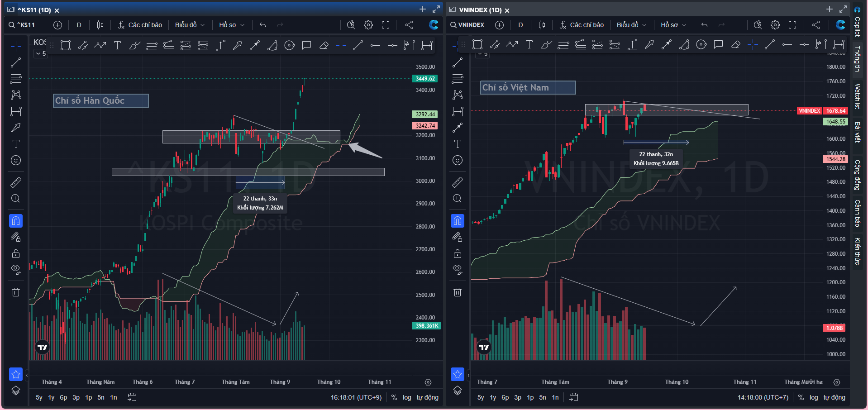This screenshot has width=868, height=410.
Task: Toggle log scale on VNINDEX chart
Action: tap(814, 397)
